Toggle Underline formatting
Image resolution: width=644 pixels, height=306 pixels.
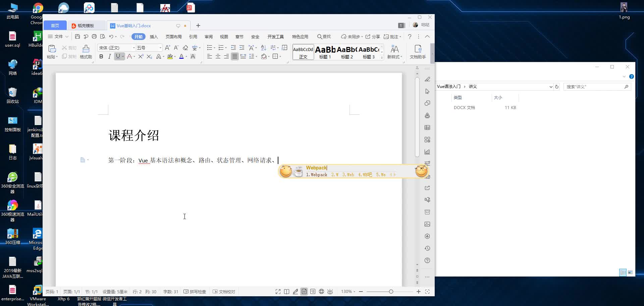point(118,56)
